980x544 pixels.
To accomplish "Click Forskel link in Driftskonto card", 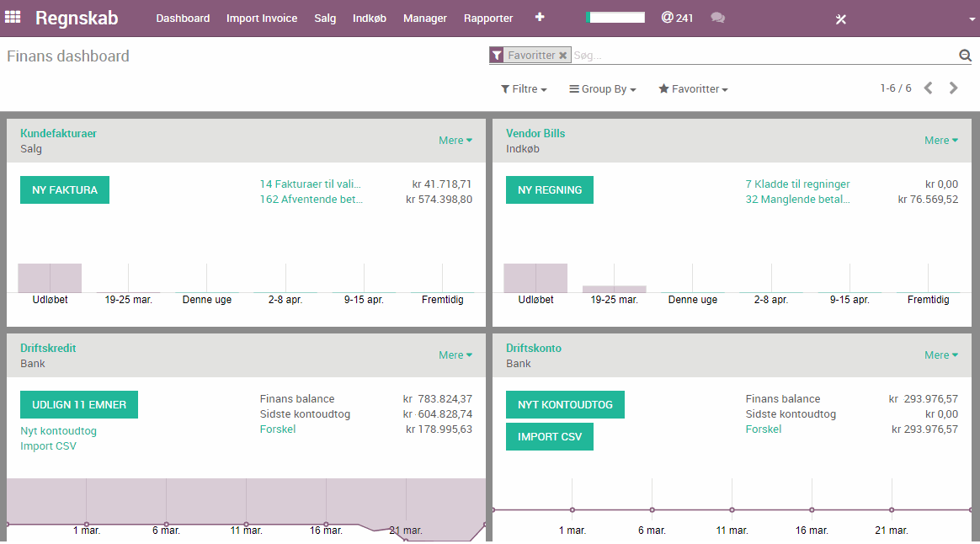I will [763, 429].
